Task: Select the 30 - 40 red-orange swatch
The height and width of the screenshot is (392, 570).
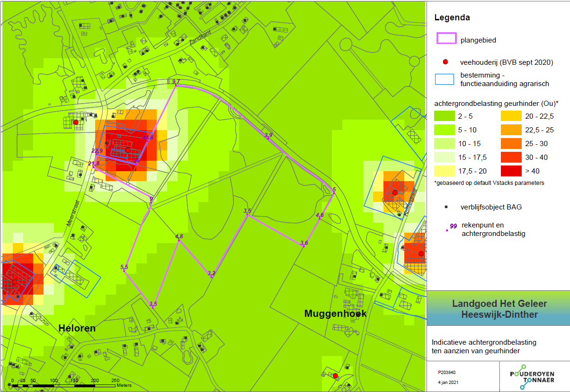Action: [x=511, y=157]
